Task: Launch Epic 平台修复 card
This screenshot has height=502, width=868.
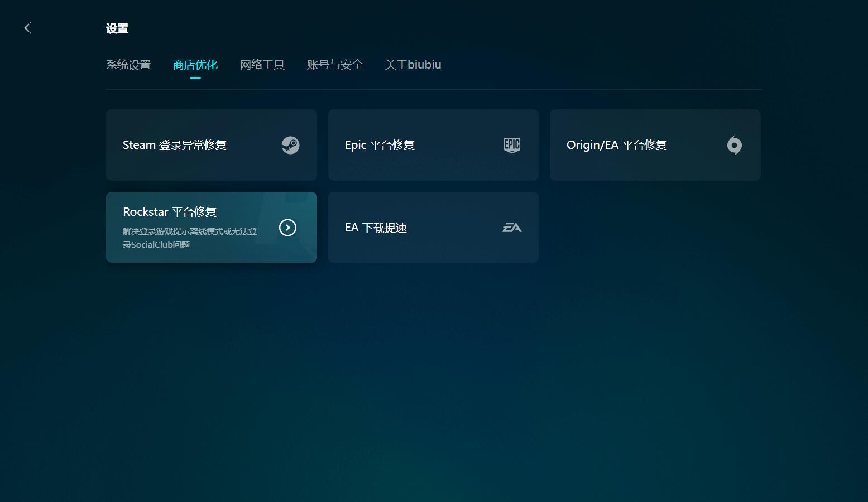Action: coord(433,145)
